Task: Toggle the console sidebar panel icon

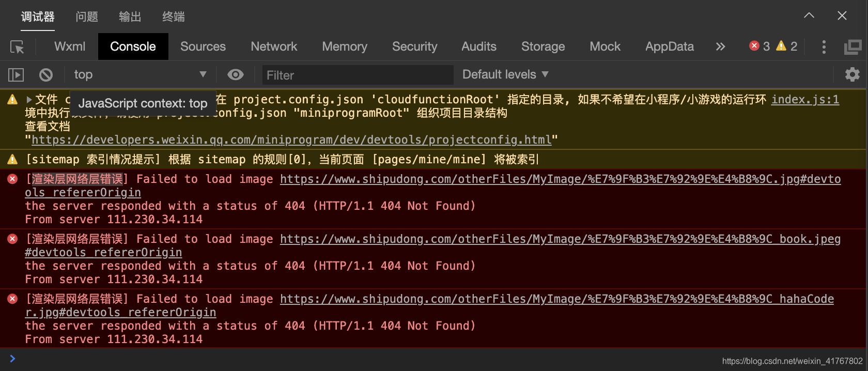Action: pyautogui.click(x=16, y=75)
